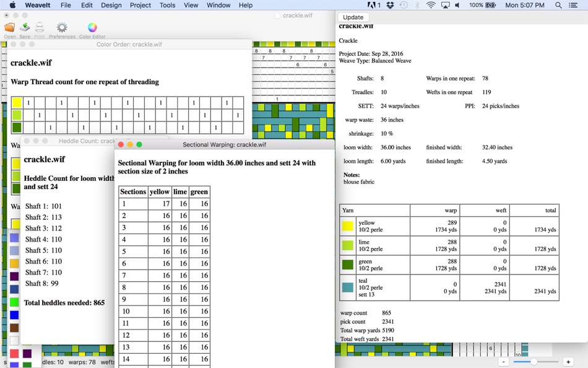Screen dimensions: 588x368
Task: Click the 'blouse fabric' notes text
Action: point(359,182)
